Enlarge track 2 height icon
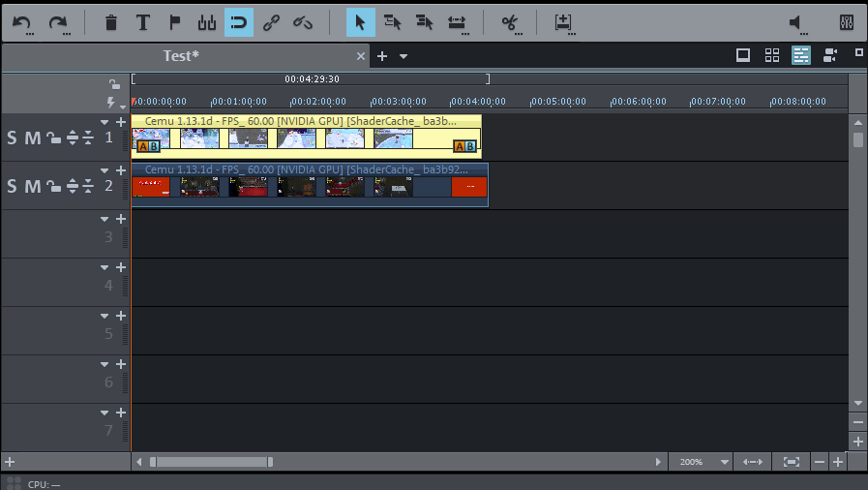868x490 pixels. coord(72,186)
